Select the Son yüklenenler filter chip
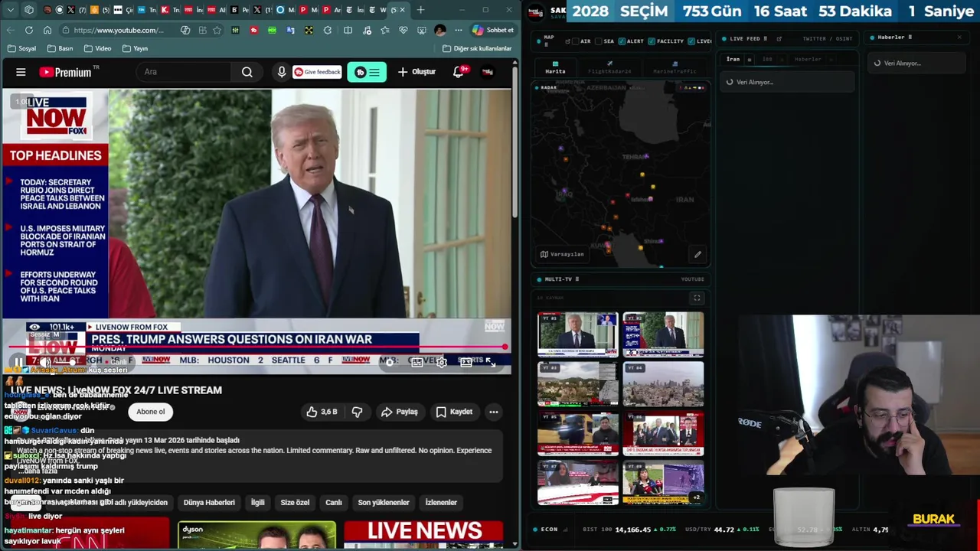The height and width of the screenshot is (551, 980). click(384, 503)
